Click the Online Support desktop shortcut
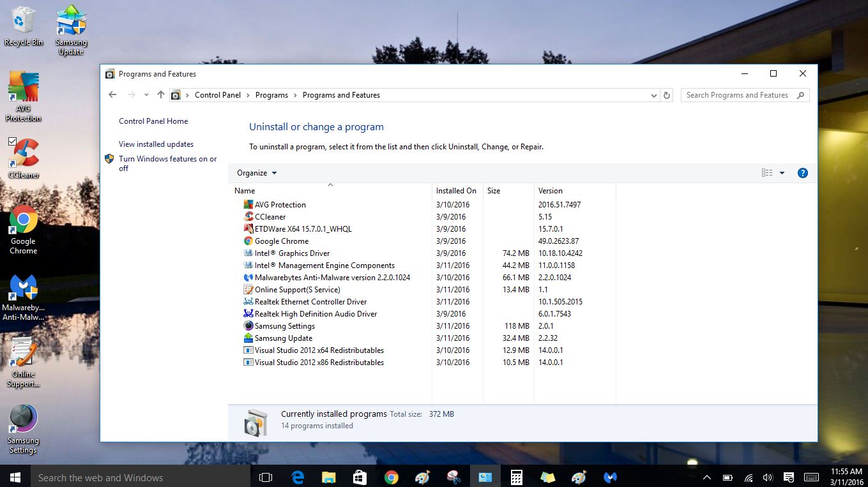This screenshot has height=487, width=868. [24, 363]
